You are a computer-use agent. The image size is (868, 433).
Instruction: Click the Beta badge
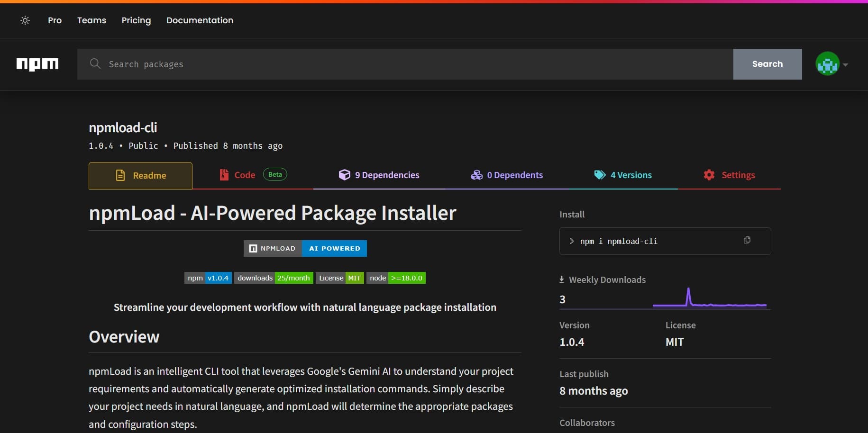click(x=275, y=174)
